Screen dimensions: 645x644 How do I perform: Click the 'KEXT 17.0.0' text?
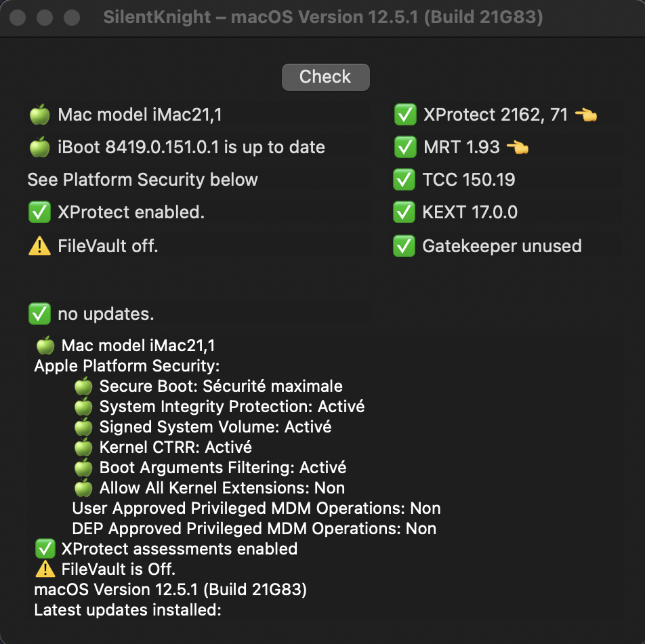[x=470, y=212]
